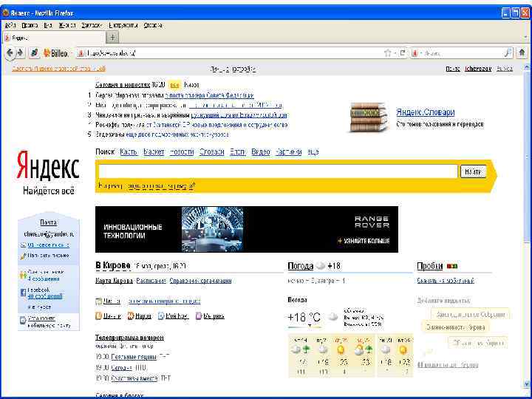Viewport: 532px width, 399px height.
Task: Open the Маркет search tab link
Action: (x=154, y=151)
